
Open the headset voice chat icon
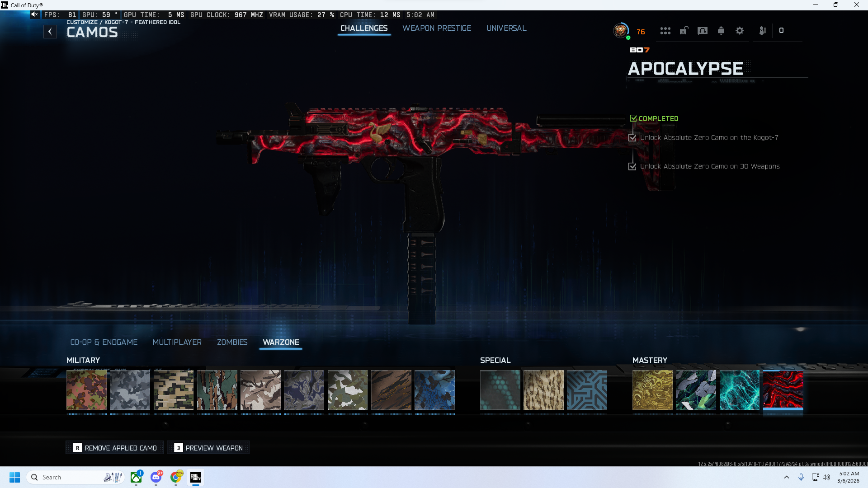click(x=703, y=31)
